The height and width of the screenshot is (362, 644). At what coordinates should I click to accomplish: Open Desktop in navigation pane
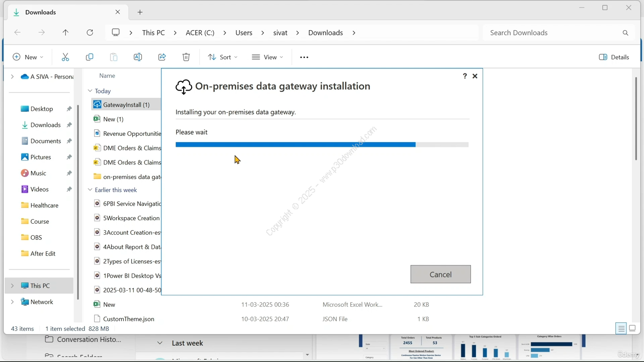pyautogui.click(x=41, y=109)
